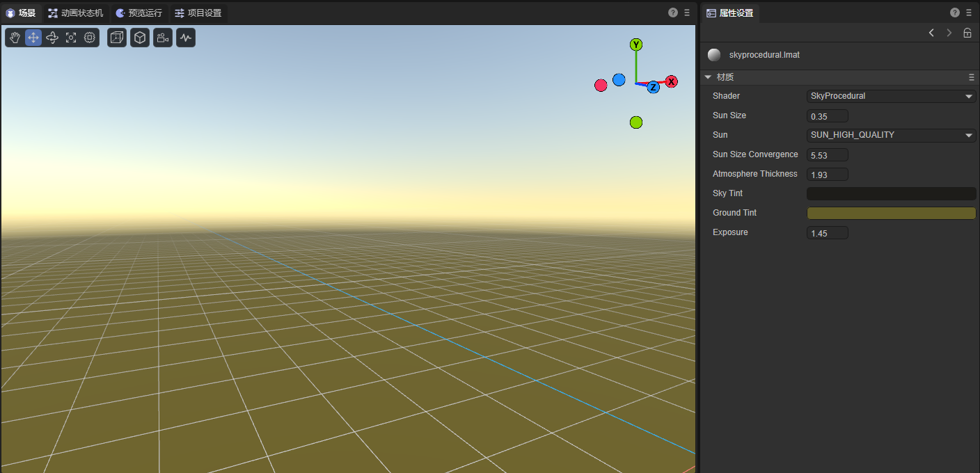980x473 pixels.
Task: Open the camera settings icon
Action: pyautogui.click(x=163, y=38)
